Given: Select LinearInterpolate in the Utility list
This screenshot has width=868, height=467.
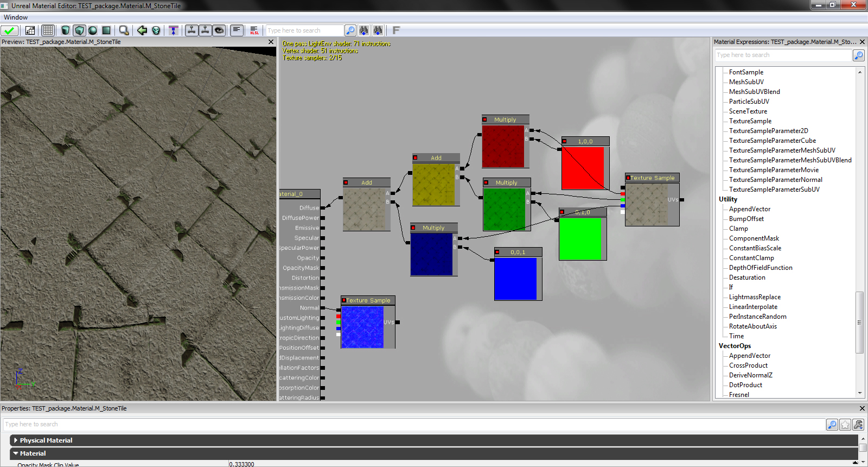Looking at the screenshot, I should tap(753, 307).
